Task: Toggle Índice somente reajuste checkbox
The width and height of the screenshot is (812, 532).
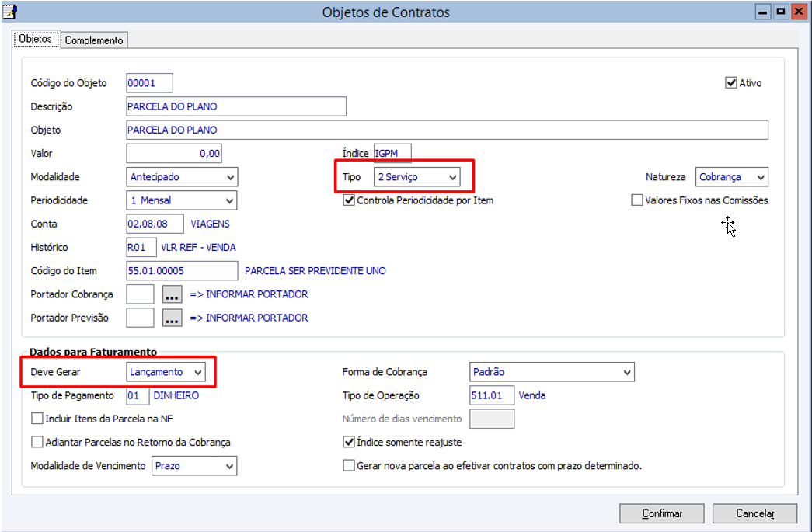Action: tap(349, 443)
